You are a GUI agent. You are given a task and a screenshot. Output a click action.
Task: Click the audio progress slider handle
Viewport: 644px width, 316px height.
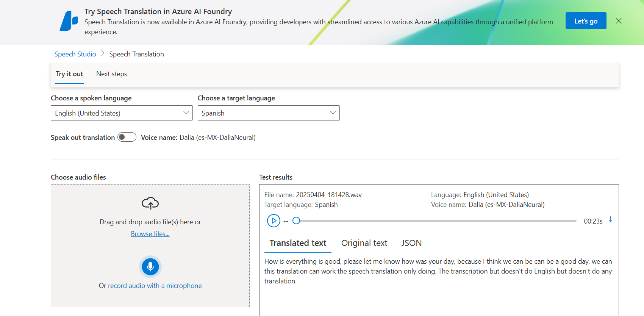296,221
